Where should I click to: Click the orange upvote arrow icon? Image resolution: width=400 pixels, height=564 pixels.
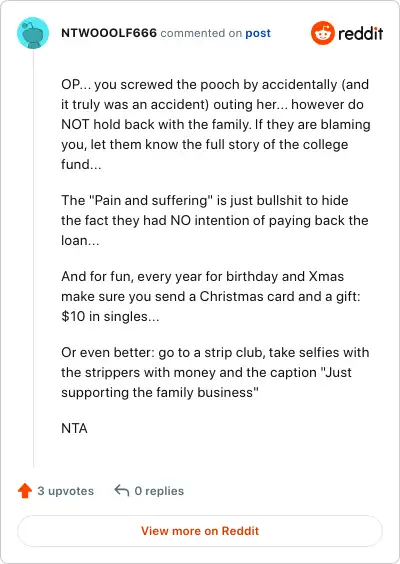click(25, 491)
